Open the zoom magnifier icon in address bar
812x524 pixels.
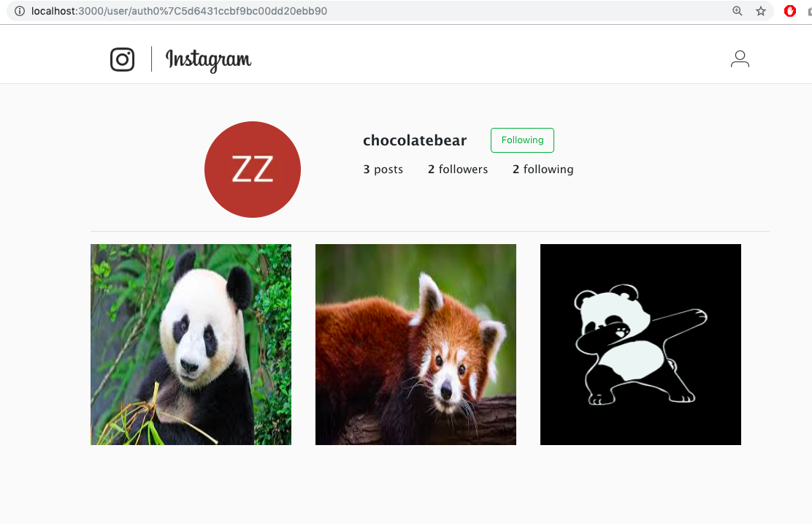coord(737,11)
